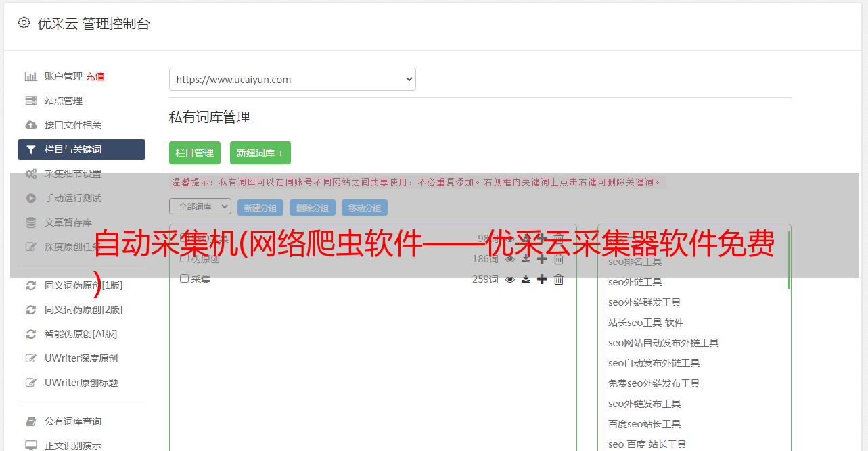Click the refresh icon for 智能伪原创[AI版]
Image resolution: width=868 pixels, height=451 pixels.
tap(31, 334)
